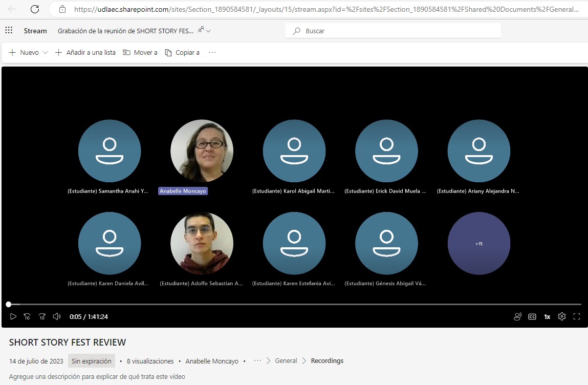This screenshot has height=385, width=588.
Task: Open the toolbar more options ellipsis
Action: 212,52
